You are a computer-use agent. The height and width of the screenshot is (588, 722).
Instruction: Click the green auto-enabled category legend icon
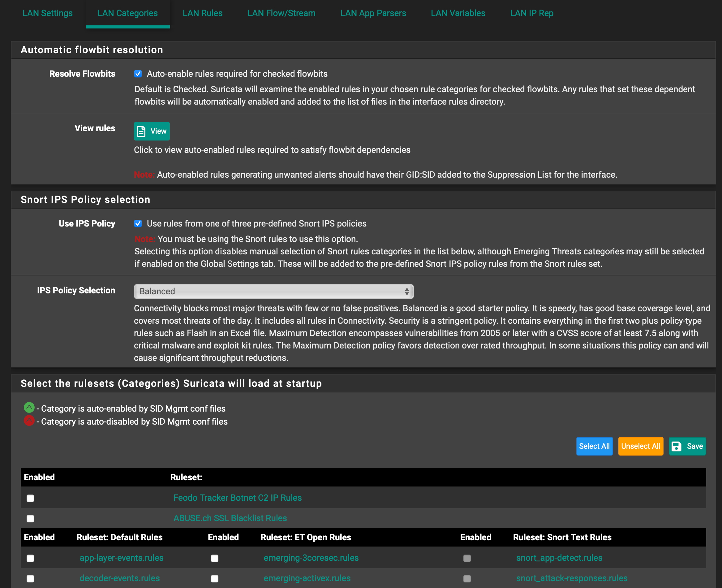click(x=29, y=408)
